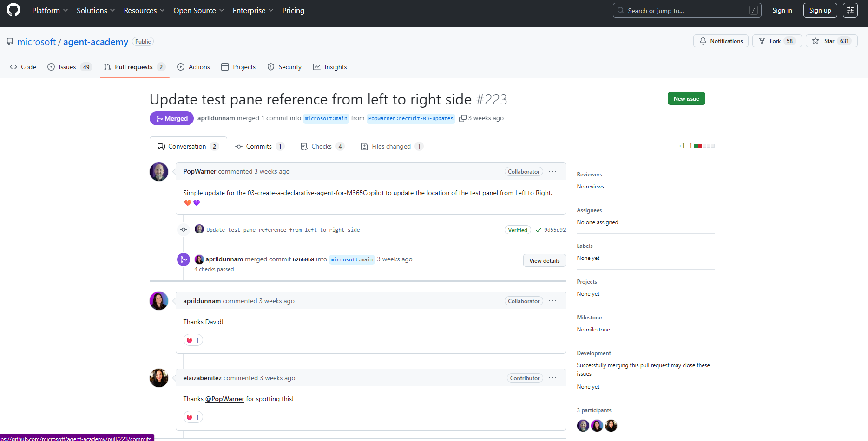The width and height of the screenshot is (868, 441).
Task: Open the PopWarner username link
Action: pos(199,171)
